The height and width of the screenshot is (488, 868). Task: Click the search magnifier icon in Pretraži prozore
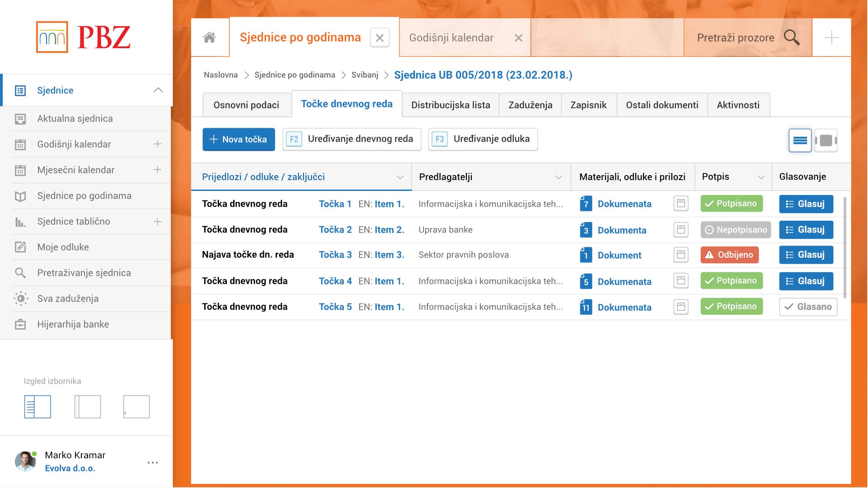[x=791, y=37]
